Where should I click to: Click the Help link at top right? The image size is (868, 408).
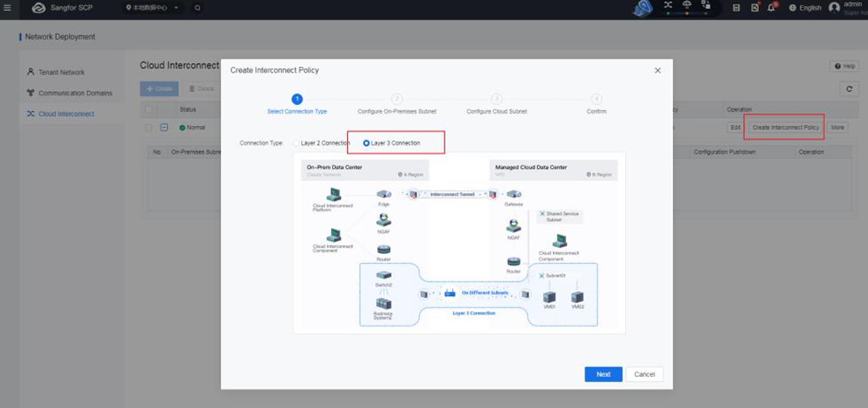click(x=844, y=65)
